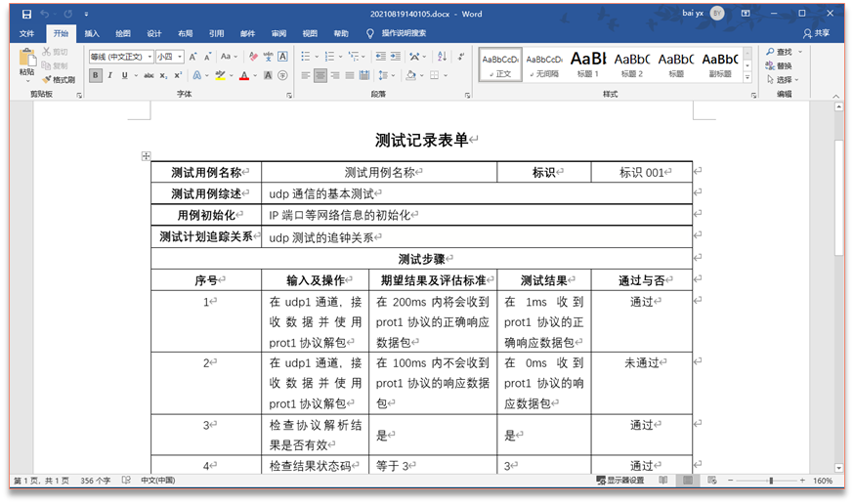Click the red font color swatch
The width and height of the screenshot is (854, 504).
(244, 75)
